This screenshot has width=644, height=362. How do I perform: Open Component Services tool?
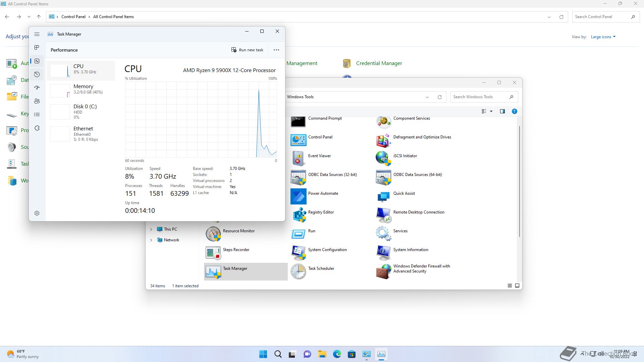tap(404, 121)
